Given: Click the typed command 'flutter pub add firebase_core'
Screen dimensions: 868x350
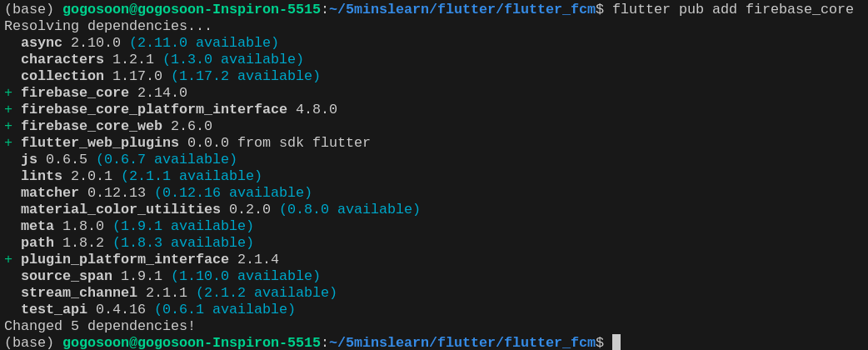Looking at the screenshot, I should coord(732,9).
